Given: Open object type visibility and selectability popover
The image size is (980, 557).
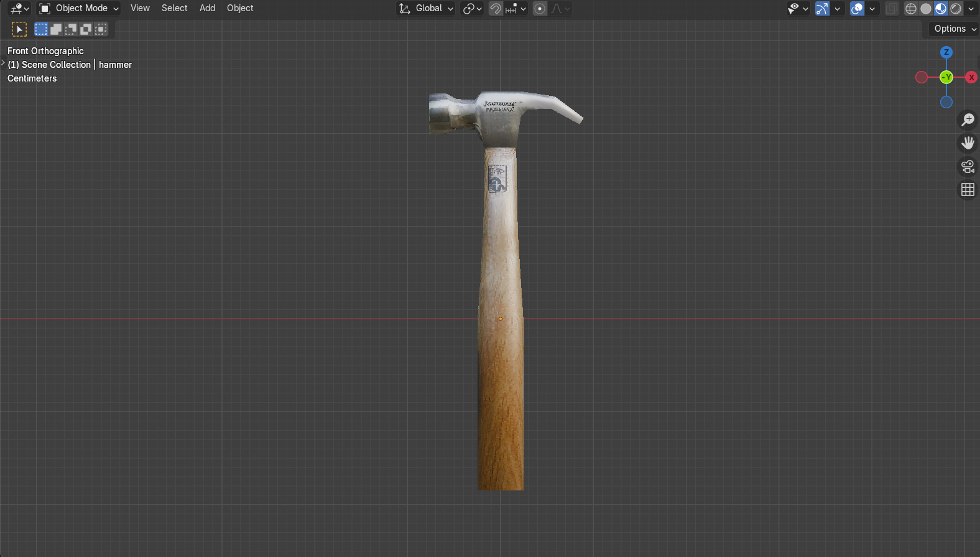Looking at the screenshot, I should (x=798, y=8).
